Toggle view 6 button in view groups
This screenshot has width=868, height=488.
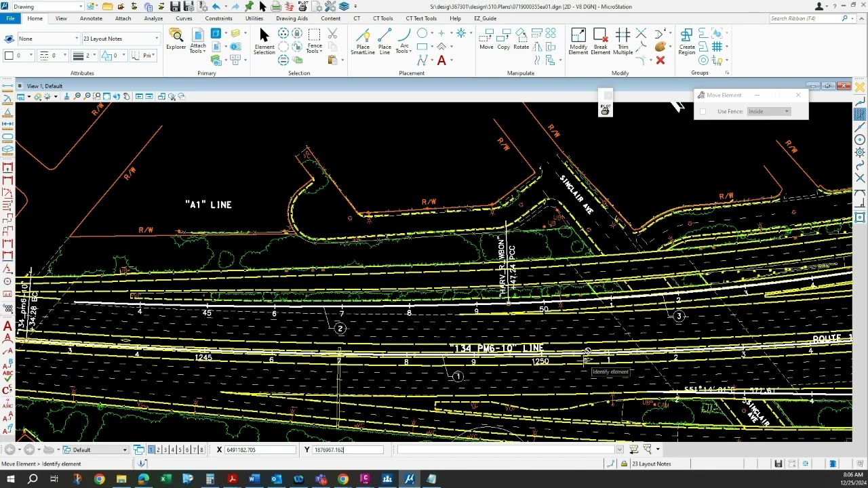[186, 450]
